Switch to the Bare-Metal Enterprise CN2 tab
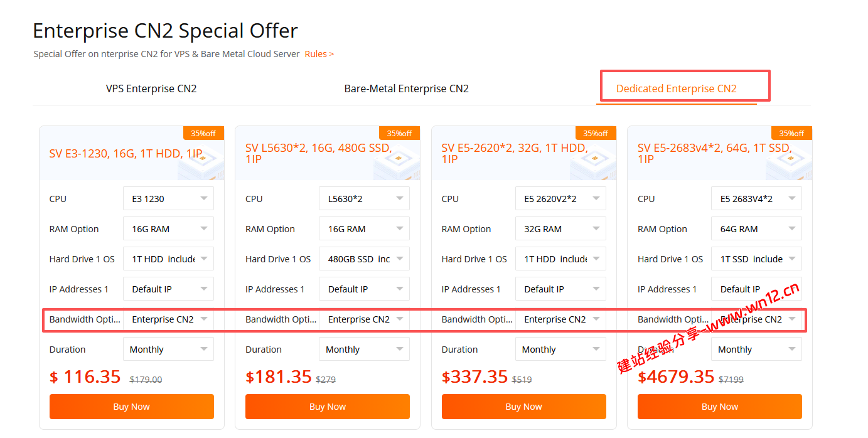 (406, 88)
